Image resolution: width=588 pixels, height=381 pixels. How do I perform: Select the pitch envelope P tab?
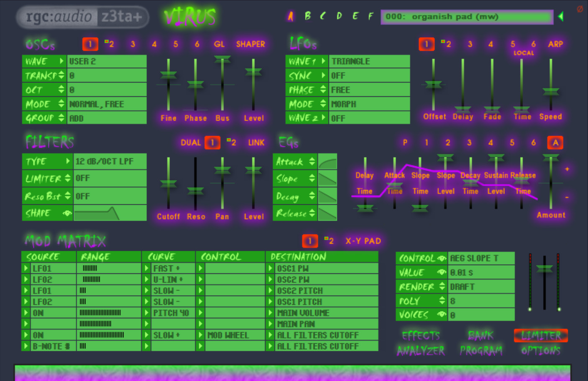(x=405, y=143)
